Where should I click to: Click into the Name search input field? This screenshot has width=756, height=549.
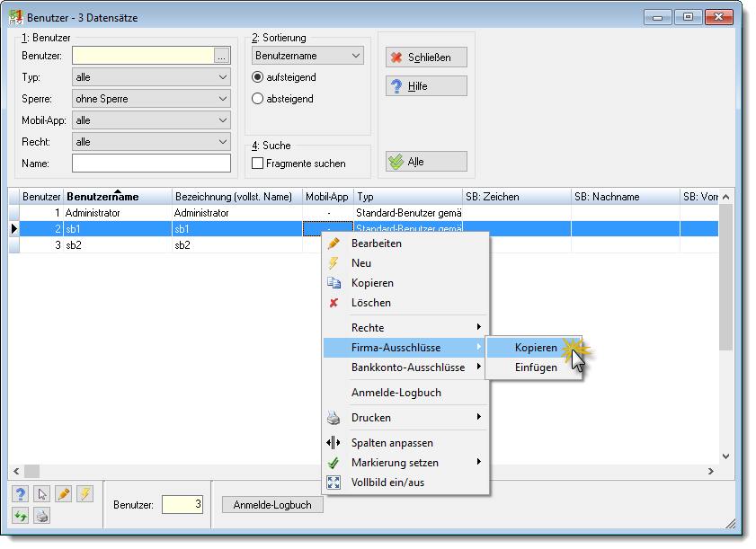click(x=151, y=164)
